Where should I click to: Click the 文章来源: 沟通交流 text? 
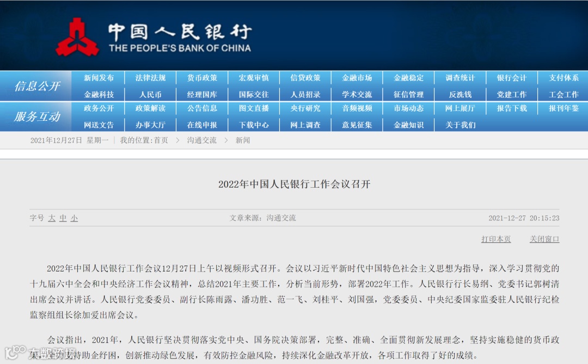(x=262, y=218)
